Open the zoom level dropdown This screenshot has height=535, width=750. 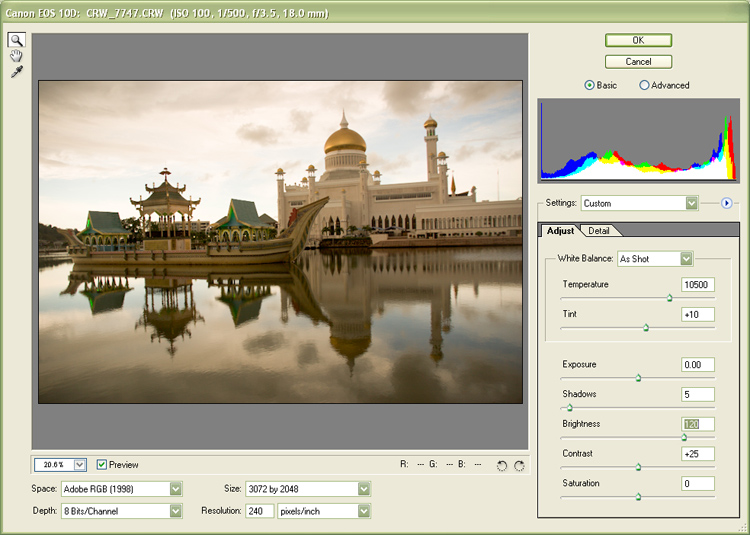[79, 465]
